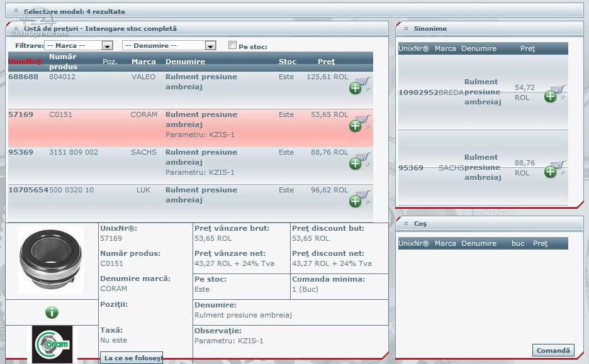Click the grip icon beside Selectare model
This screenshot has height=364, width=589.
pyautogui.click(x=16, y=11)
